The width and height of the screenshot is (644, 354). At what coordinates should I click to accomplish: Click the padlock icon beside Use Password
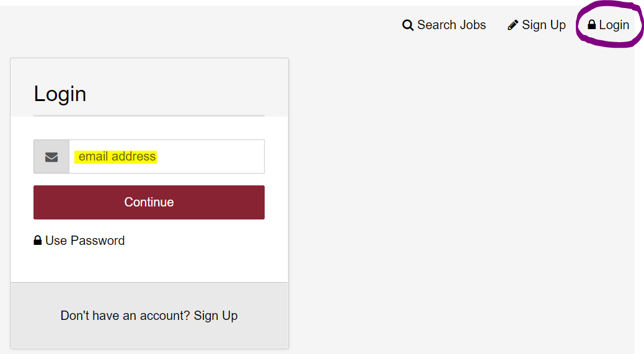(37, 241)
